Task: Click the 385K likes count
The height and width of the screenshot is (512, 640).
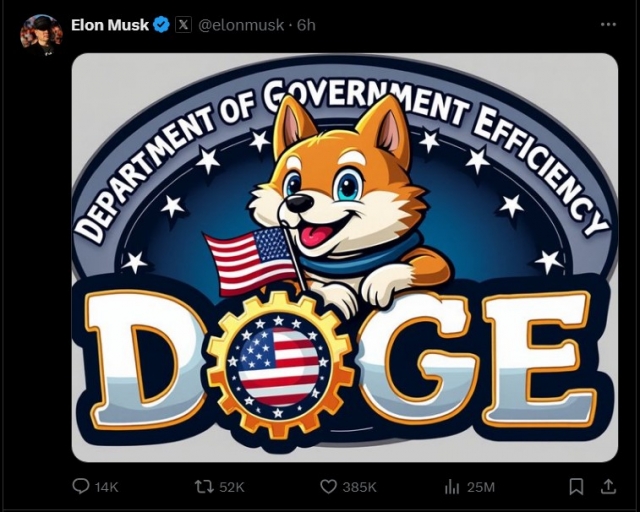Action: pyautogui.click(x=360, y=487)
